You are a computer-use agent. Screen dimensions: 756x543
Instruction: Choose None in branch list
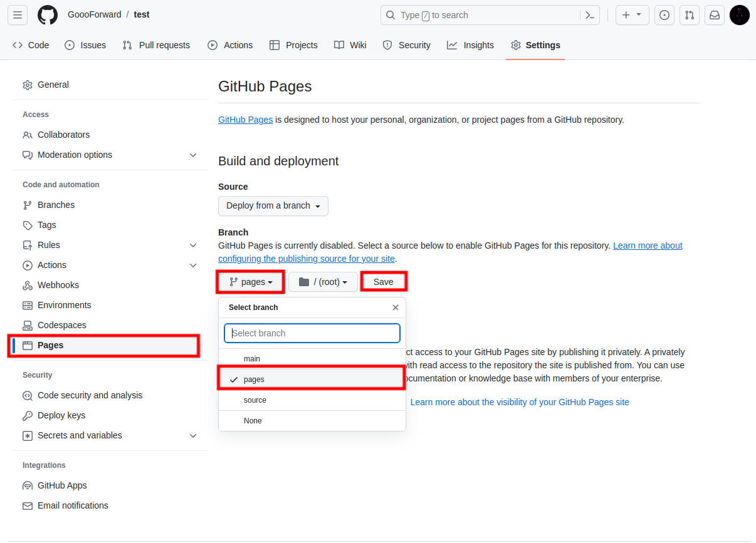point(312,421)
